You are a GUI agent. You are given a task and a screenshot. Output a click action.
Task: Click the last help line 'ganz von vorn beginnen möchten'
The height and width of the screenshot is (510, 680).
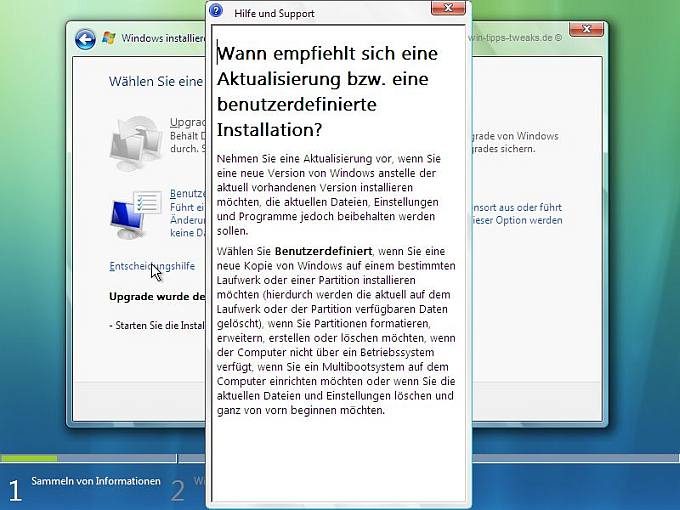pyautogui.click(x=301, y=410)
